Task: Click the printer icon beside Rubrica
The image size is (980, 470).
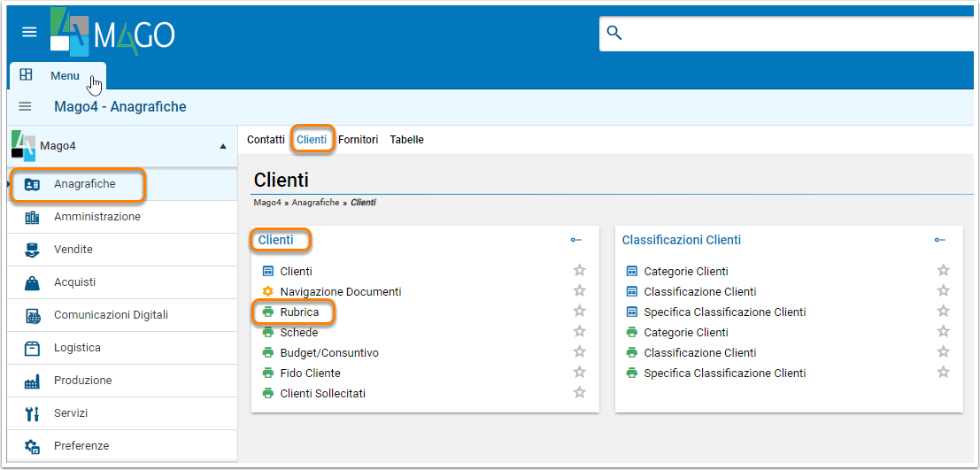Action: click(268, 312)
